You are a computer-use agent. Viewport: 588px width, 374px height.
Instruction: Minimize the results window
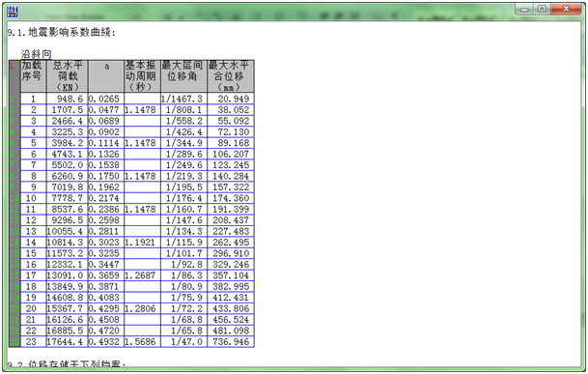[x=524, y=9]
